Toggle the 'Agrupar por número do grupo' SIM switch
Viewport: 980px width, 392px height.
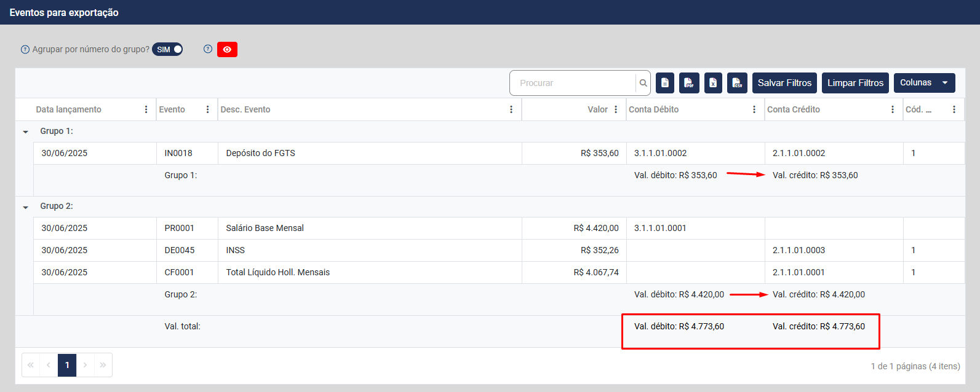167,49
